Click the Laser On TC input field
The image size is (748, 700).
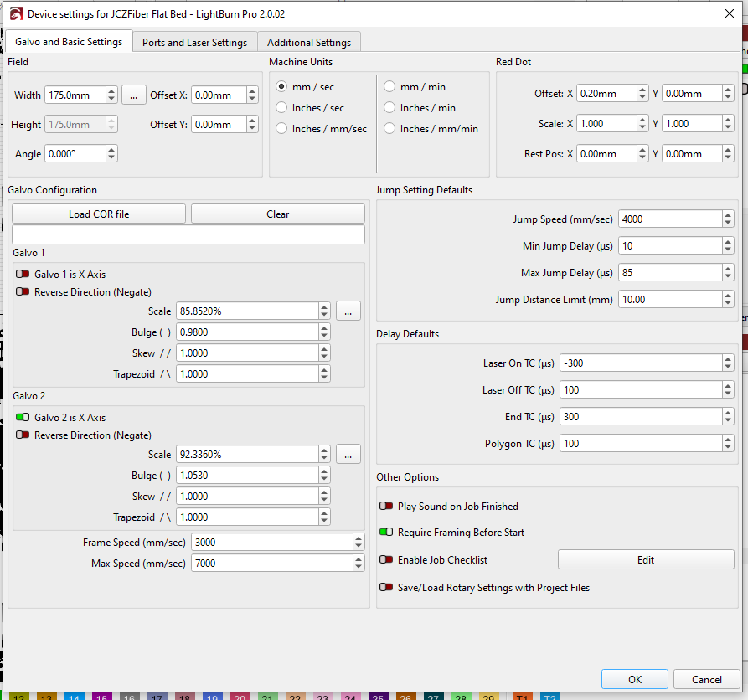[x=639, y=363]
